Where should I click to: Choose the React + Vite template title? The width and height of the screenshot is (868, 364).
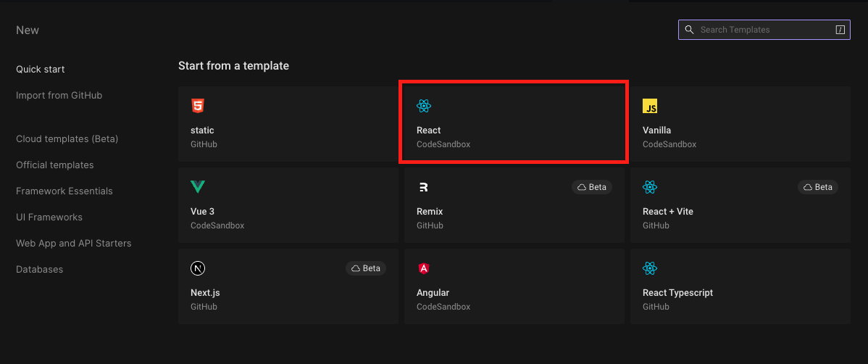point(668,212)
